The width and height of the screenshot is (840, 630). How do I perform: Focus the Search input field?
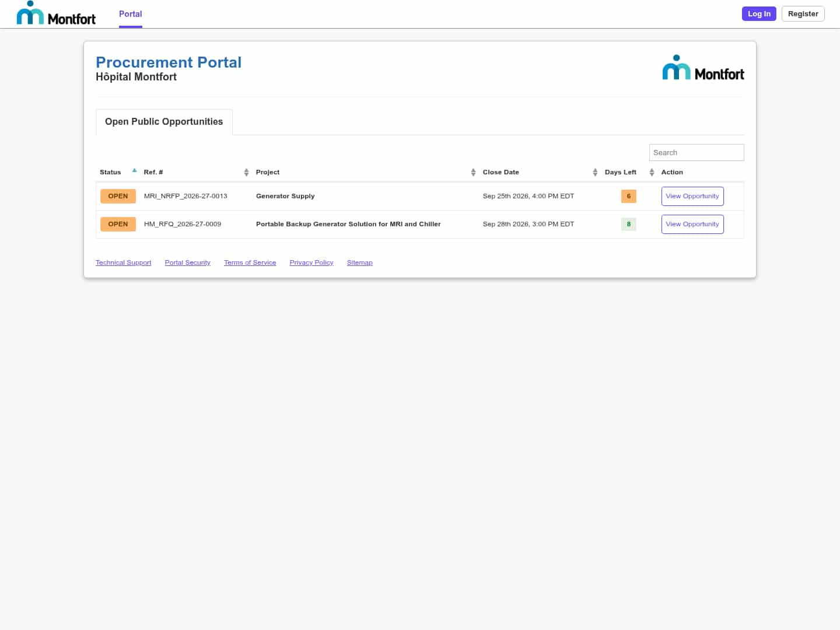point(696,152)
